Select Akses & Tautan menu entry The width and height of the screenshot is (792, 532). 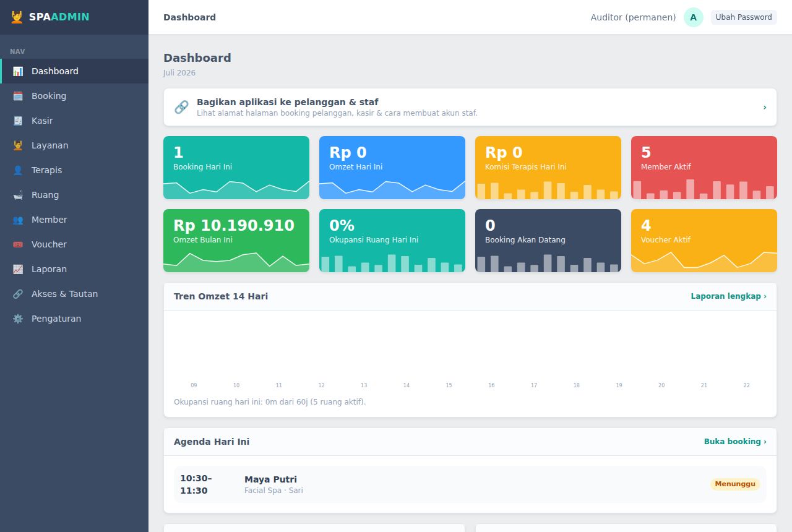coord(74,294)
